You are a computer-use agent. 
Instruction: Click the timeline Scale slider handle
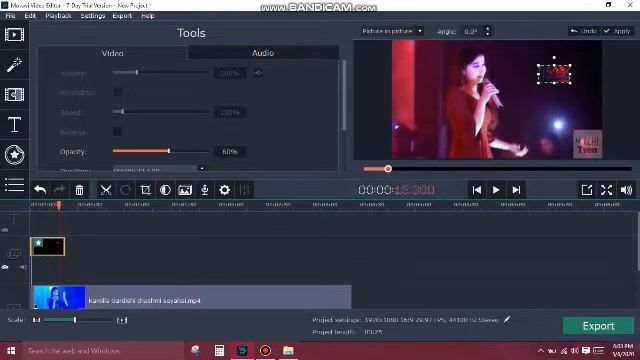coord(75,320)
